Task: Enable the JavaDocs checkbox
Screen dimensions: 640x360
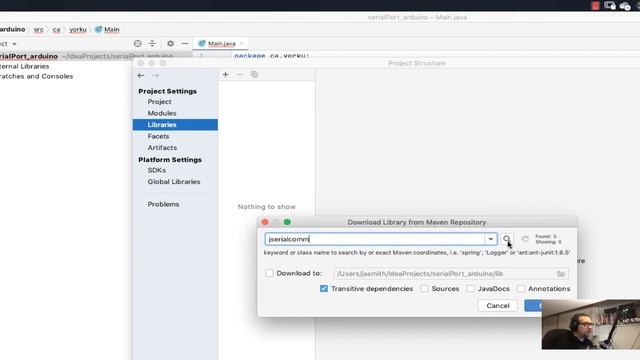Action: pos(471,289)
